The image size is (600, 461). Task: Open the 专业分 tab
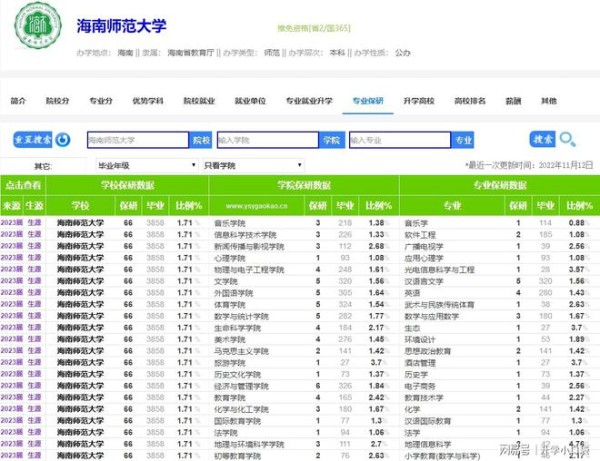coord(101,101)
